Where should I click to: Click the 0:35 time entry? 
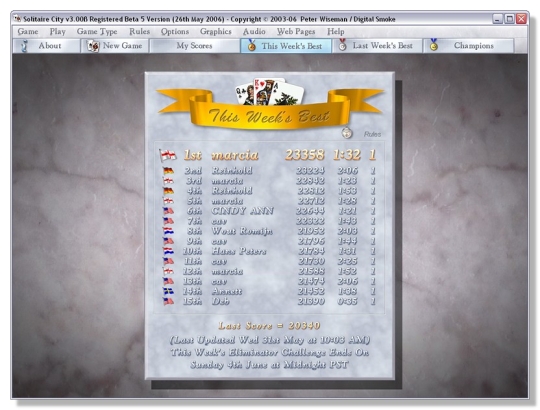click(347, 302)
